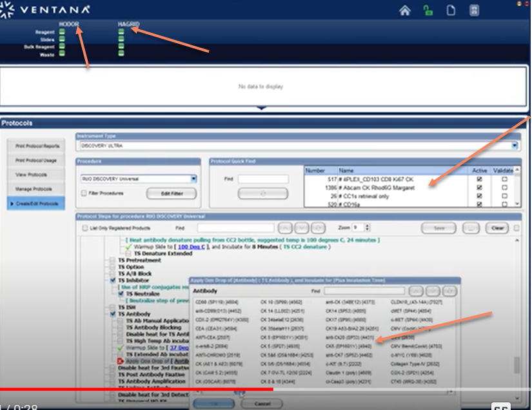
Task: Click the green padlock icon
Action: tap(428, 10)
